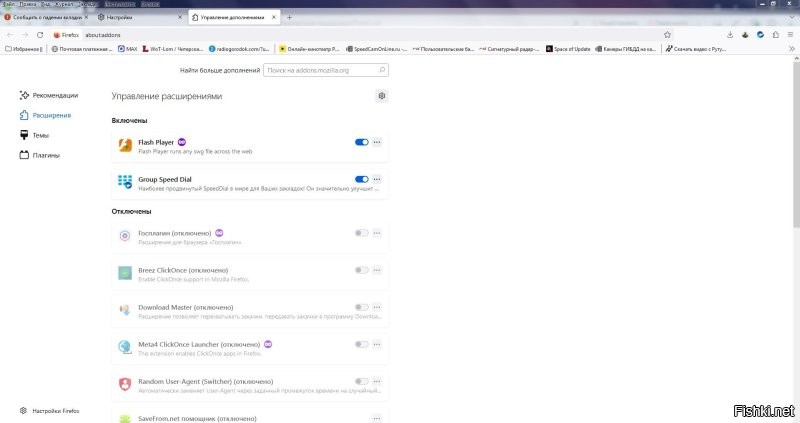Focus the addons.mozilla.org search field

tap(326, 70)
